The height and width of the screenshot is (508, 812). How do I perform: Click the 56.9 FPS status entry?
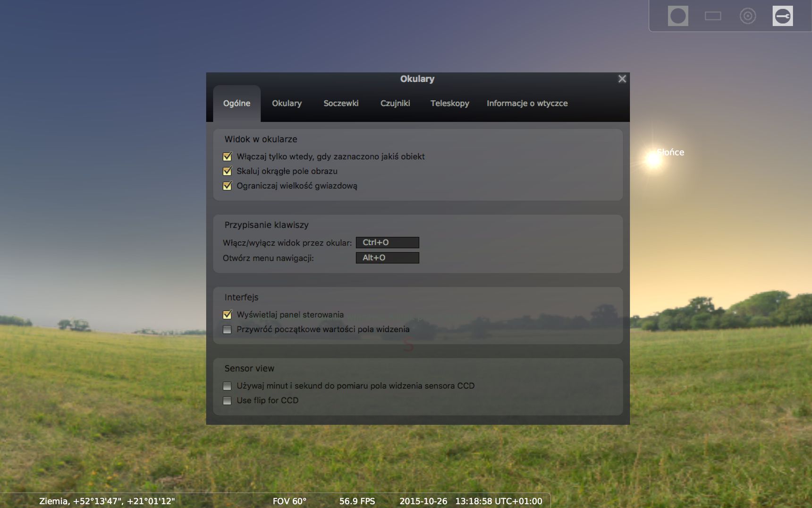click(357, 501)
